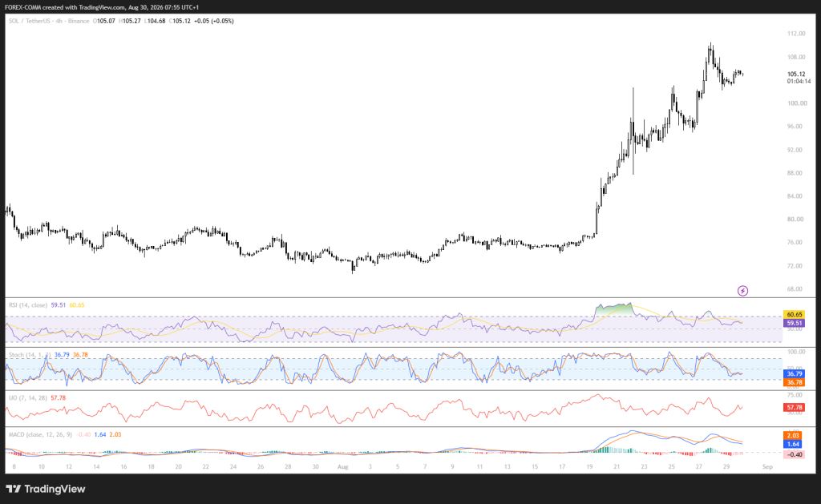Click the yellow RSI 60.65 value tag
Viewport: 821px width, 504px height.
point(794,315)
